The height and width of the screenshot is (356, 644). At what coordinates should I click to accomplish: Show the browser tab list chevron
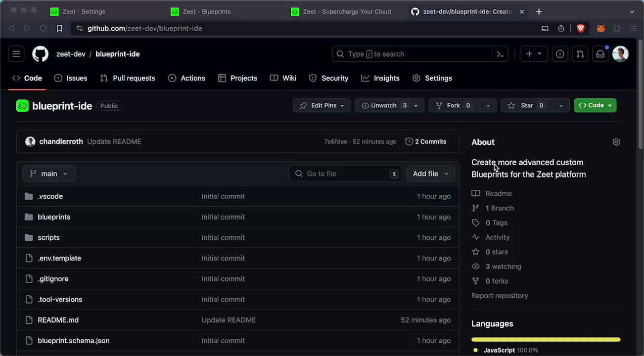[x=632, y=11]
